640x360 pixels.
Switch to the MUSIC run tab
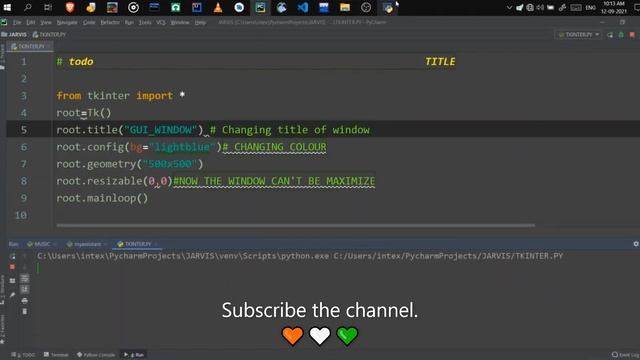(x=41, y=244)
